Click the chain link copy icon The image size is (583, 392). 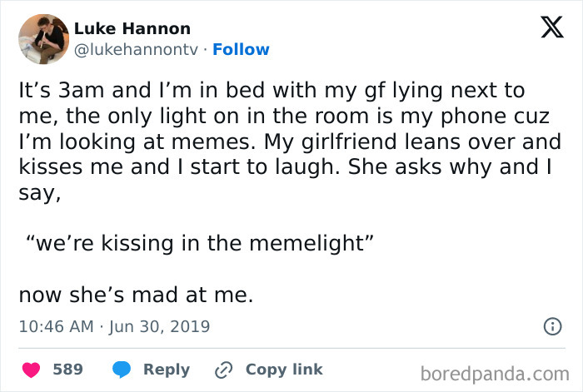[223, 370]
